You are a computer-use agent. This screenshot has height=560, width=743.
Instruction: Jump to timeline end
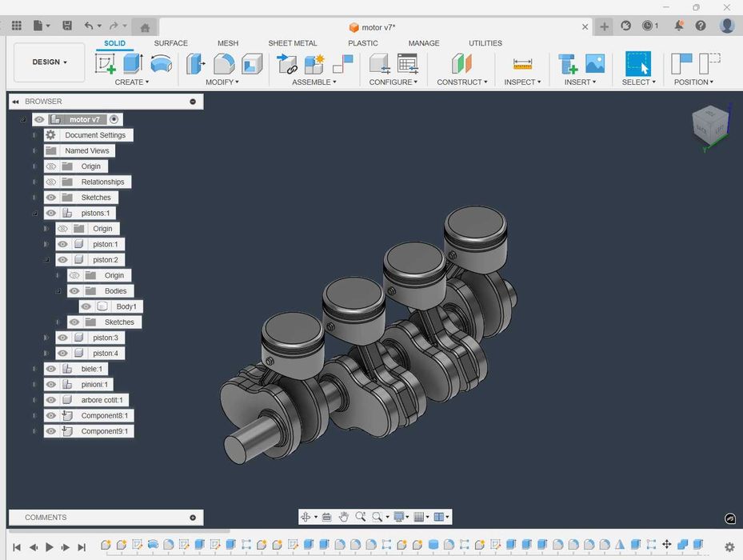[x=82, y=547]
